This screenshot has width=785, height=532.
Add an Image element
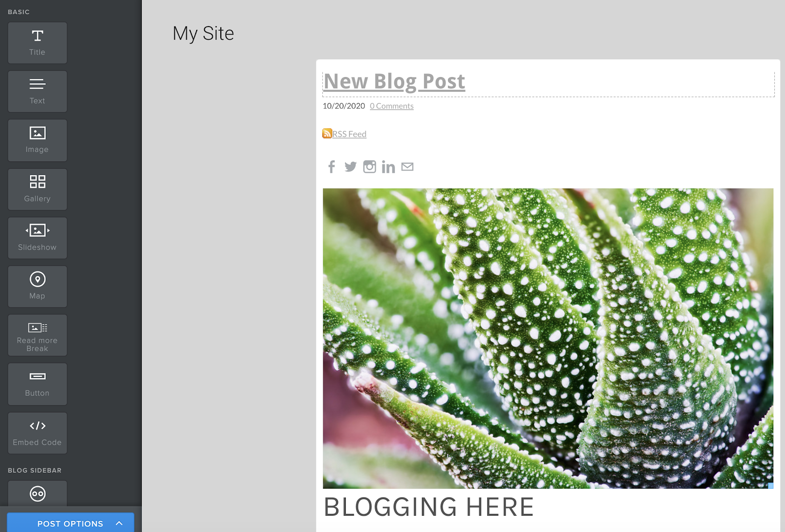tap(37, 140)
